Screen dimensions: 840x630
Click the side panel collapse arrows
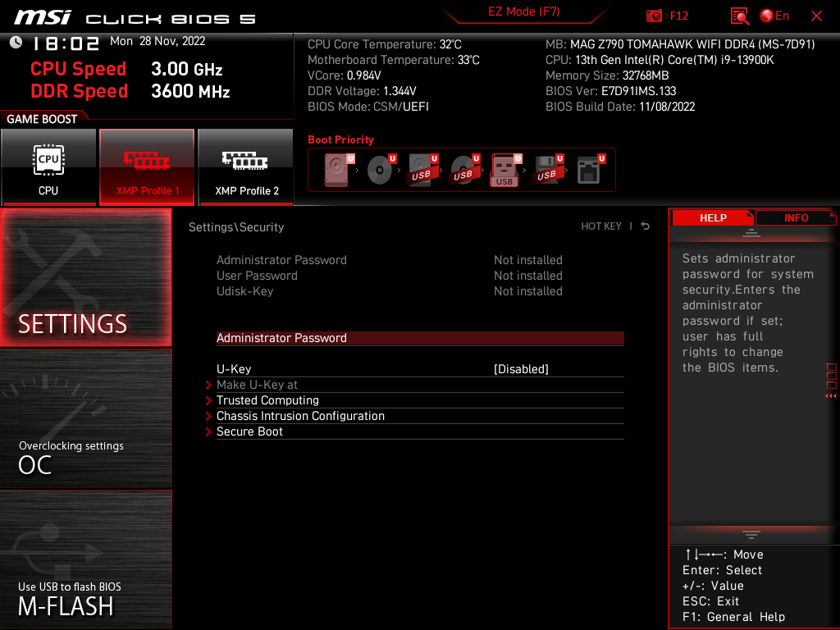click(831, 396)
